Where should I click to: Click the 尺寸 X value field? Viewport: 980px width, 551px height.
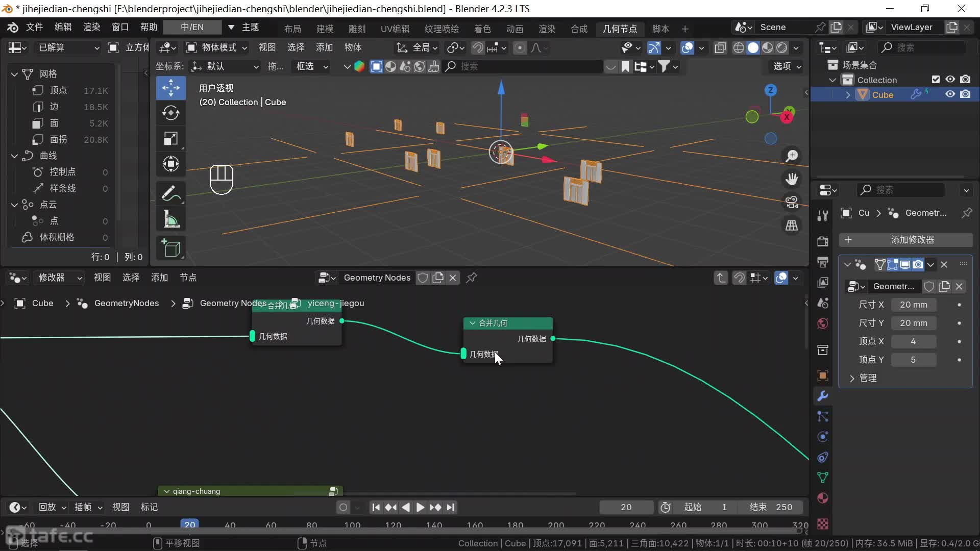click(x=913, y=305)
